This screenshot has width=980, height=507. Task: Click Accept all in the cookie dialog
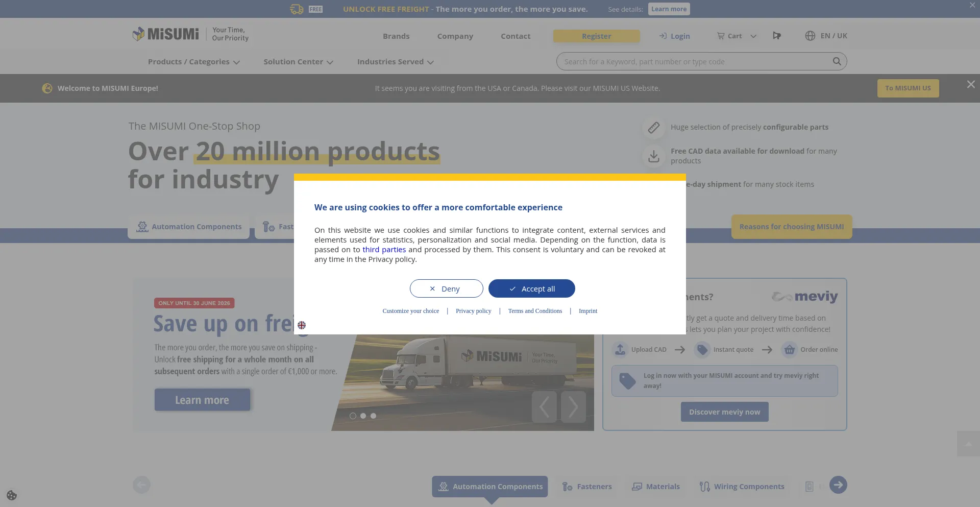pyautogui.click(x=532, y=288)
